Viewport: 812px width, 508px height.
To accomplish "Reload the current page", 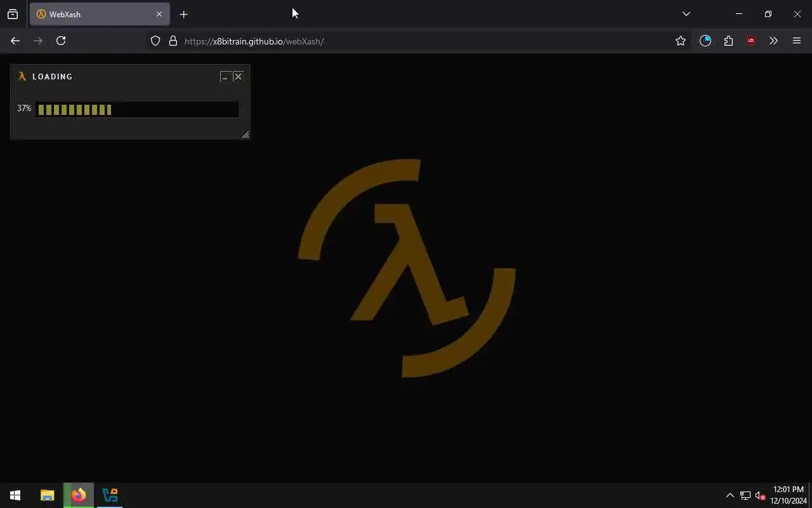I will pyautogui.click(x=61, y=41).
